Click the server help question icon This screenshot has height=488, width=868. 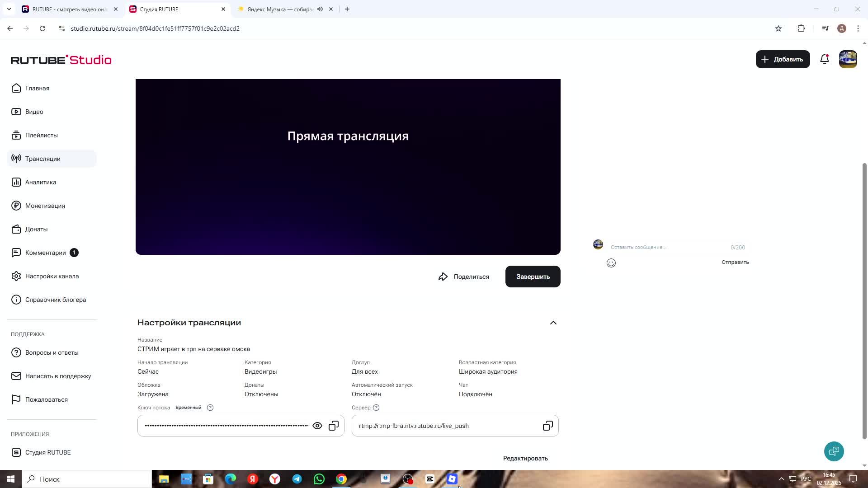coord(376,408)
